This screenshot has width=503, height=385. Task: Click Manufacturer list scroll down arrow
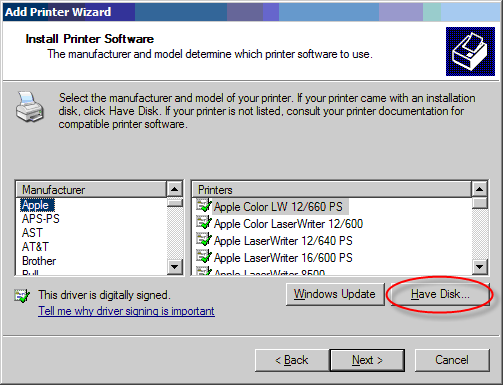click(x=175, y=267)
